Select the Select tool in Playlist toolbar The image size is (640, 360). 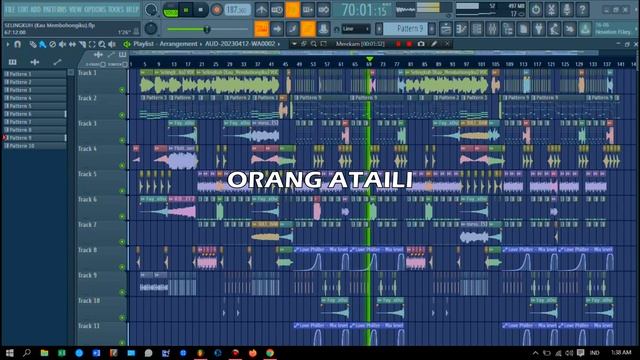click(x=92, y=44)
